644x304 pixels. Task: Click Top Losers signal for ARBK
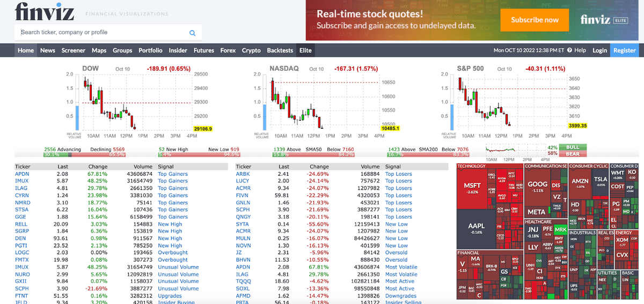399,174
